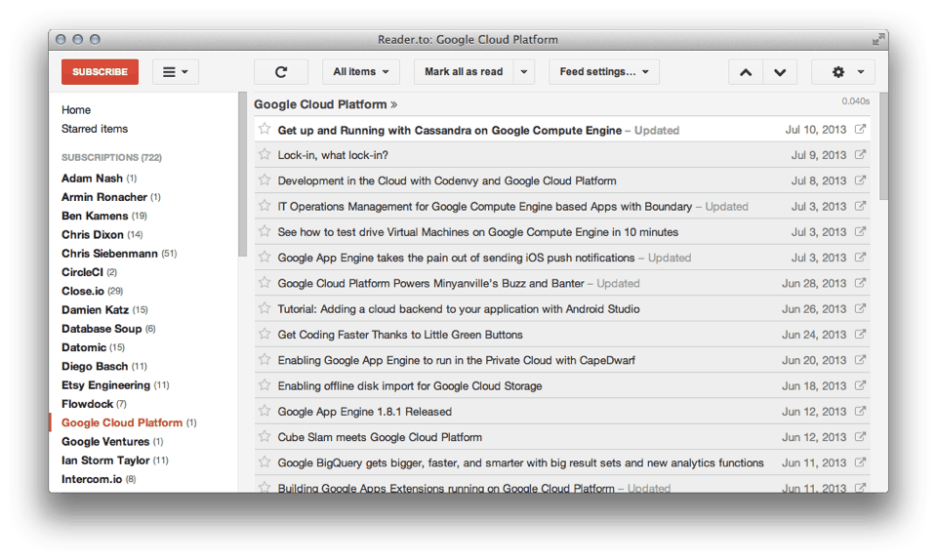Open Cassandra post in external link icon
This screenshot has height=560, width=937.
pyautogui.click(x=860, y=129)
